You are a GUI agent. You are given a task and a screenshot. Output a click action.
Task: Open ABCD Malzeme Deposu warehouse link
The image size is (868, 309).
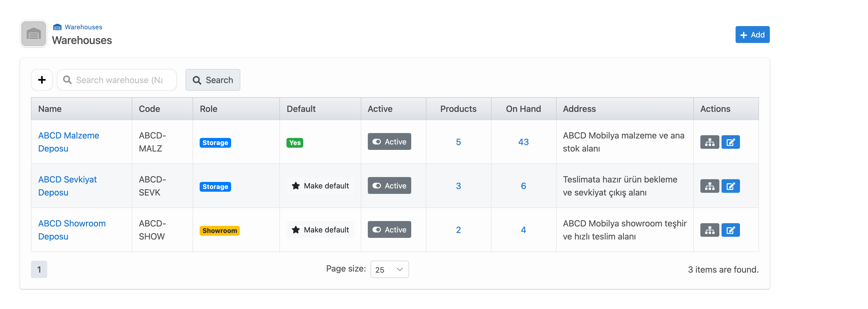[68, 142]
